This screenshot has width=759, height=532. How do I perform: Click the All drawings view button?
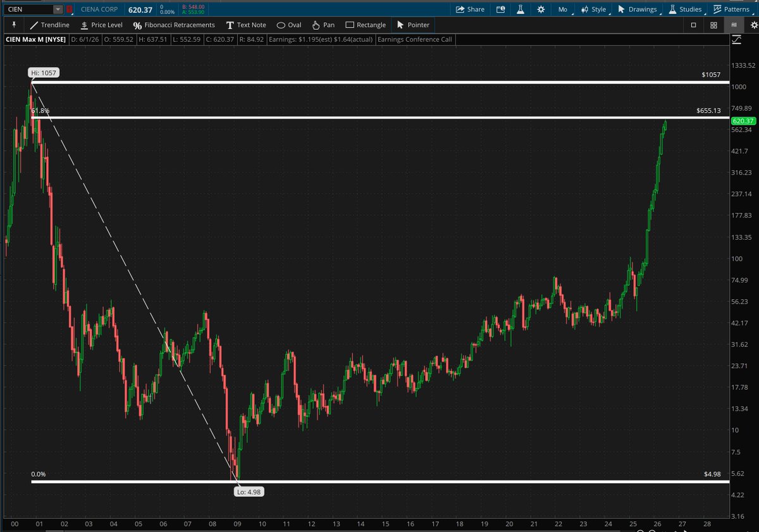(x=734, y=25)
